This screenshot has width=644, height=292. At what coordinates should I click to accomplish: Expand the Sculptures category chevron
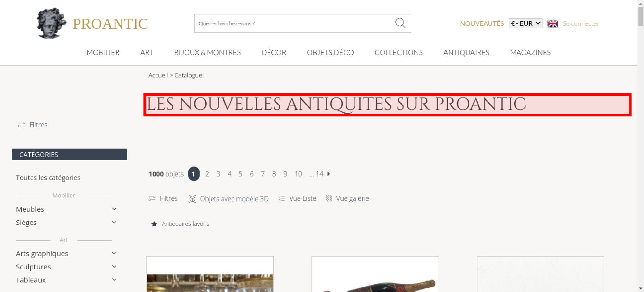click(114, 267)
